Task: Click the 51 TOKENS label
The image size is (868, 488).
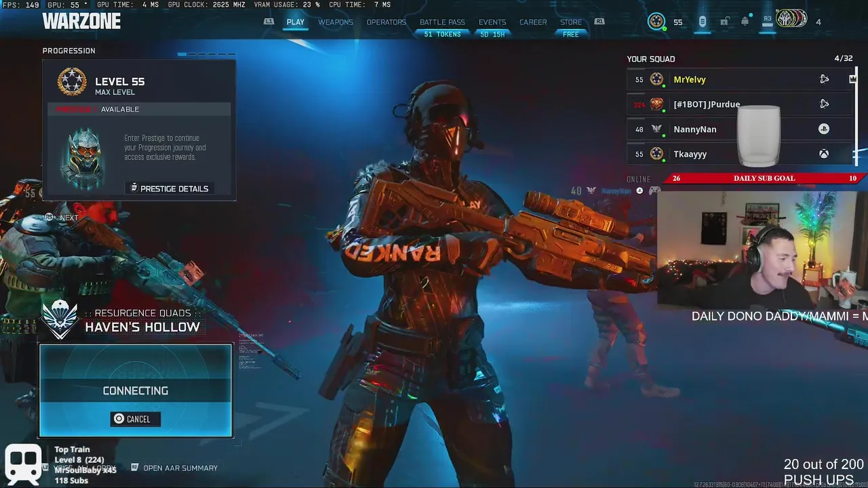Action: [442, 34]
